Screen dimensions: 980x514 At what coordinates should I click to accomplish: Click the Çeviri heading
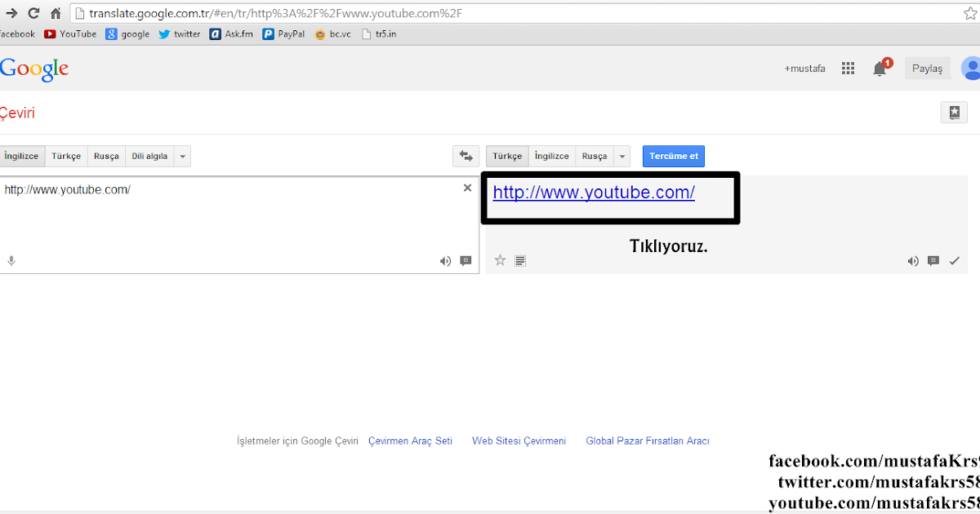17,113
